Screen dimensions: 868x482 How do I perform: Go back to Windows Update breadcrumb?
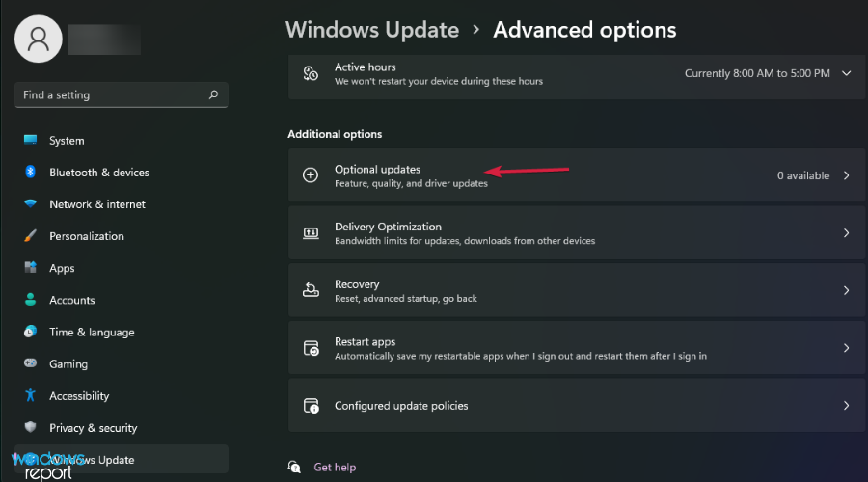372,30
